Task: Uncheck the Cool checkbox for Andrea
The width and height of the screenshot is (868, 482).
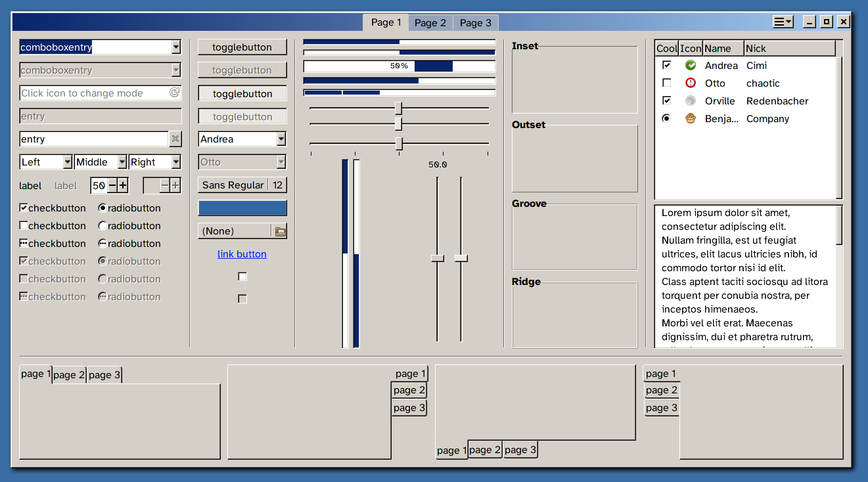Action: [x=667, y=65]
